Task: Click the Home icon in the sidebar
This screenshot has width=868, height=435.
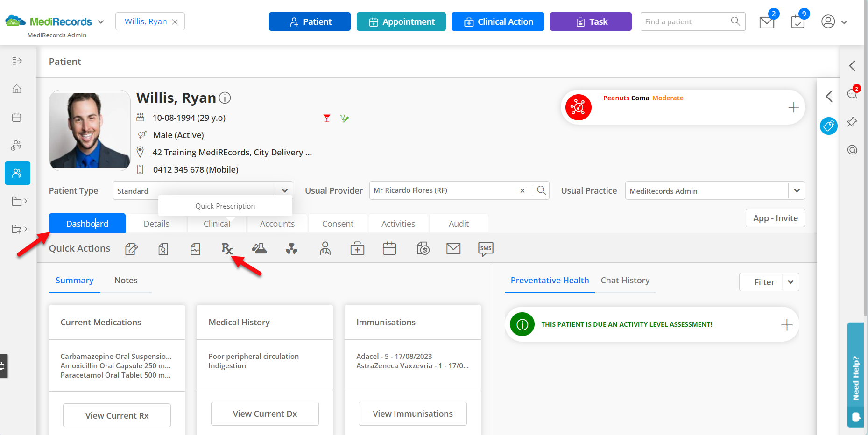Action: tap(17, 89)
